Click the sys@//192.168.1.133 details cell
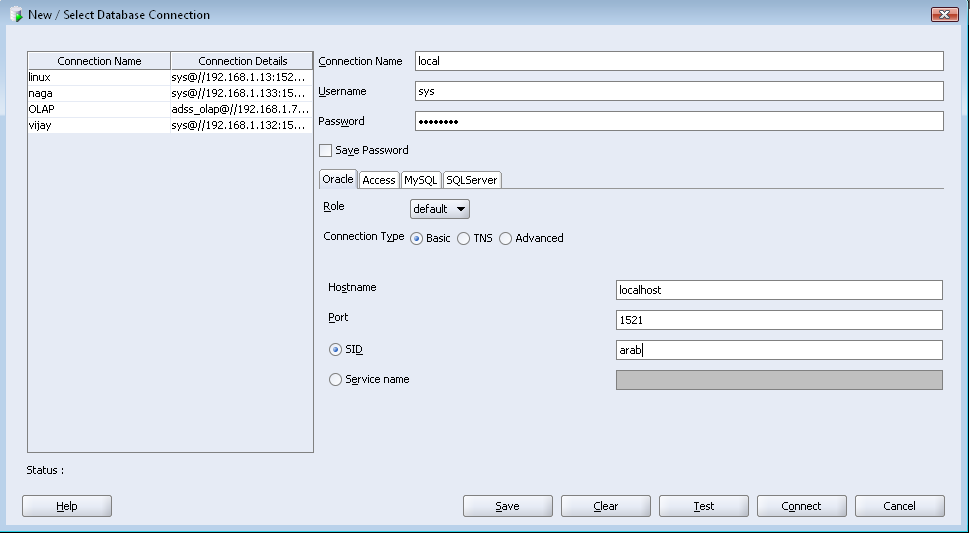Screen dimensions: 970x533 (x=241, y=93)
